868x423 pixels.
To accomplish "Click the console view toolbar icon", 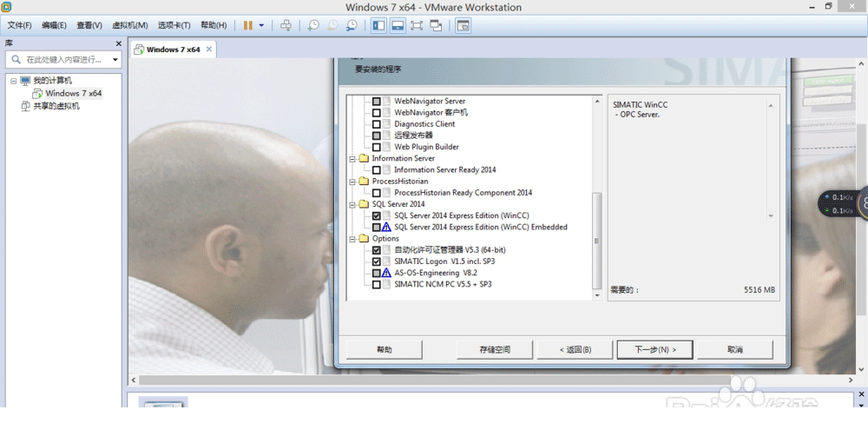I will [x=464, y=25].
